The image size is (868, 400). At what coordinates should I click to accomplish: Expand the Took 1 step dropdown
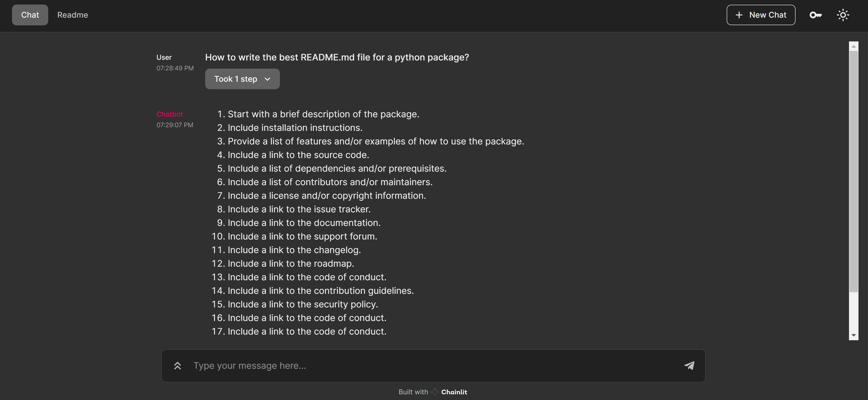pos(236,79)
